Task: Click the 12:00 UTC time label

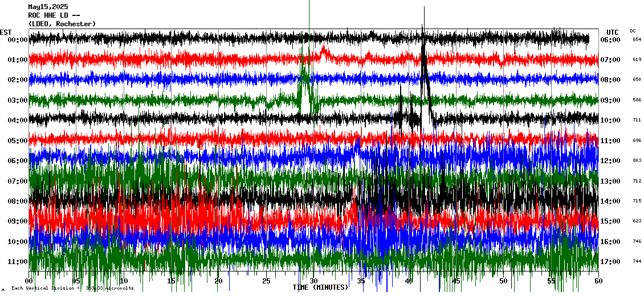Action: pyautogui.click(x=610, y=161)
